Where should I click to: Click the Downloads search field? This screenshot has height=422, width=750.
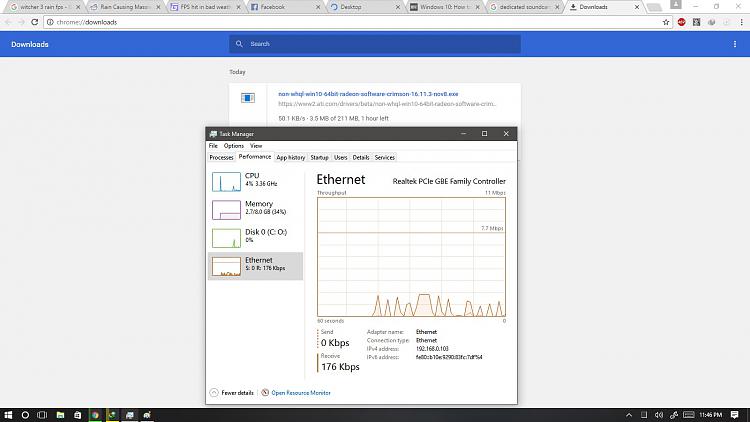pyautogui.click(x=375, y=44)
